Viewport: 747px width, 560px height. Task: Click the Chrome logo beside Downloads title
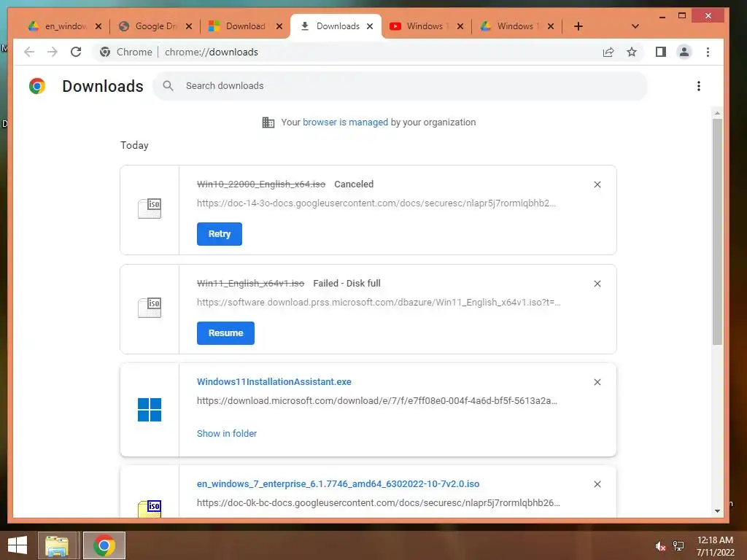tap(37, 86)
